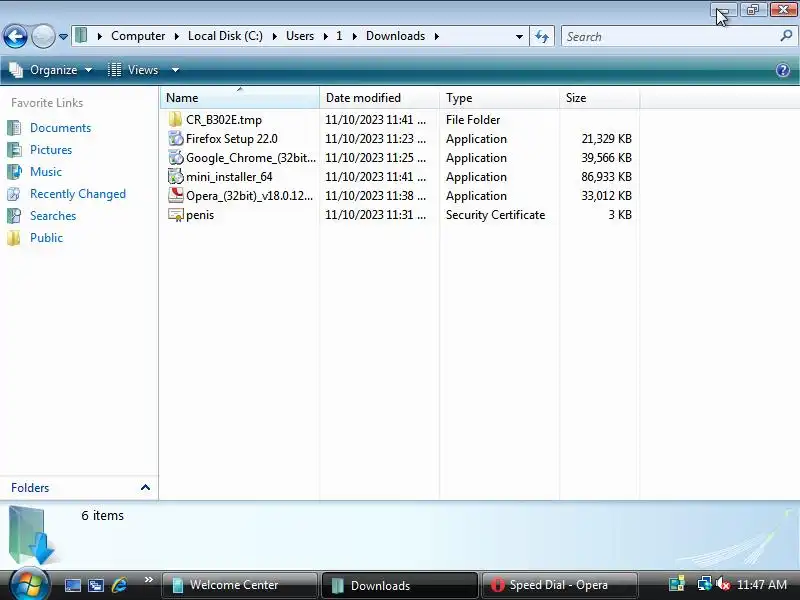Switch to Downloads taskbar button
800x600 pixels.
[399, 585]
